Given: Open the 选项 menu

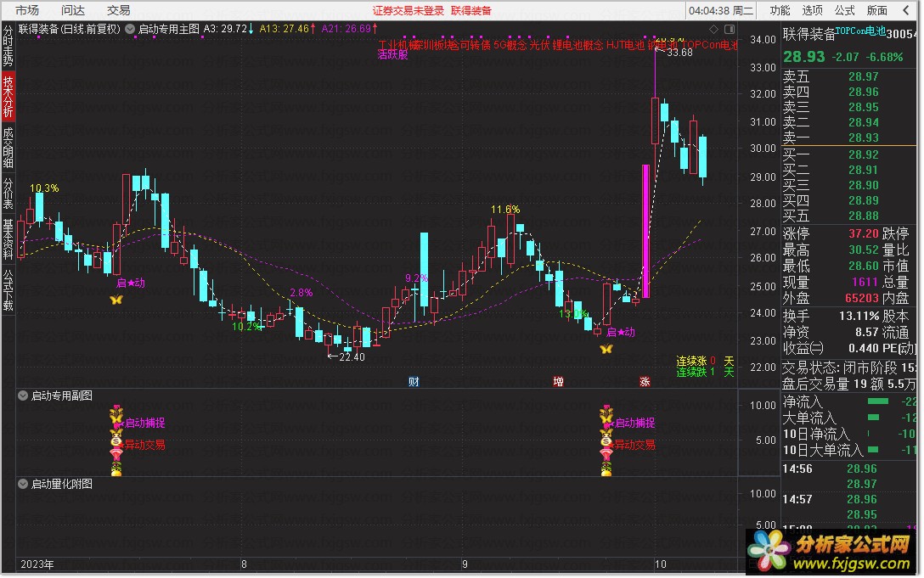Looking at the screenshot, I should (811, 10).
